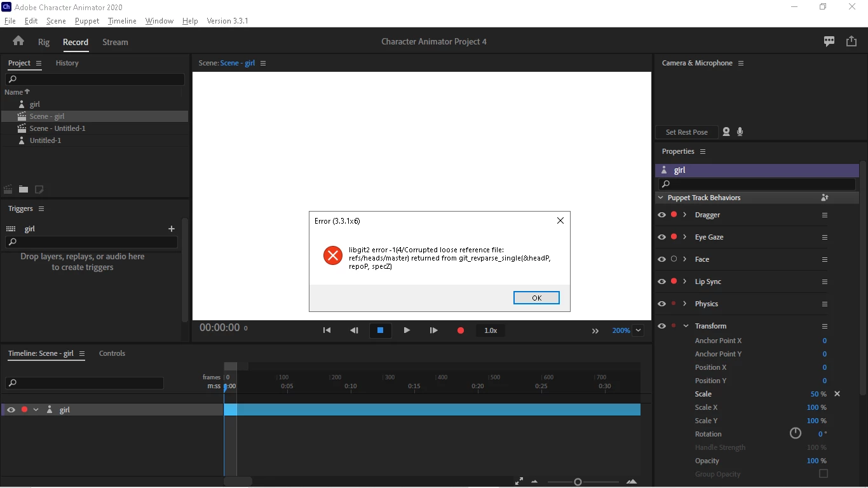Click the Set Rest Pose button
This screenshot has height=488, width=868.
[687, 132]
